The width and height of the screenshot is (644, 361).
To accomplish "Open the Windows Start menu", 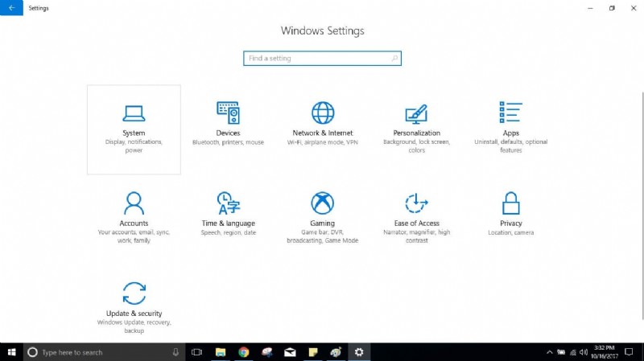I will 11,352.
